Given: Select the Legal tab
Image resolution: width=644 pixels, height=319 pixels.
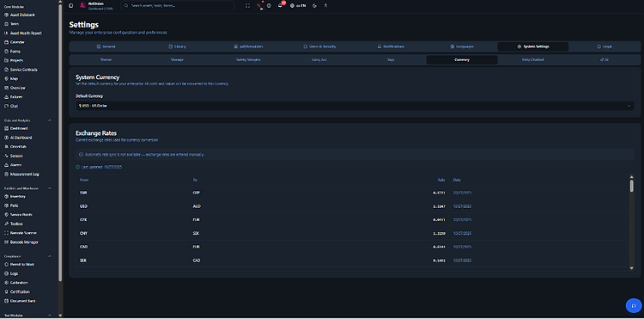Looking at the screenshot, I should (605, 46).
